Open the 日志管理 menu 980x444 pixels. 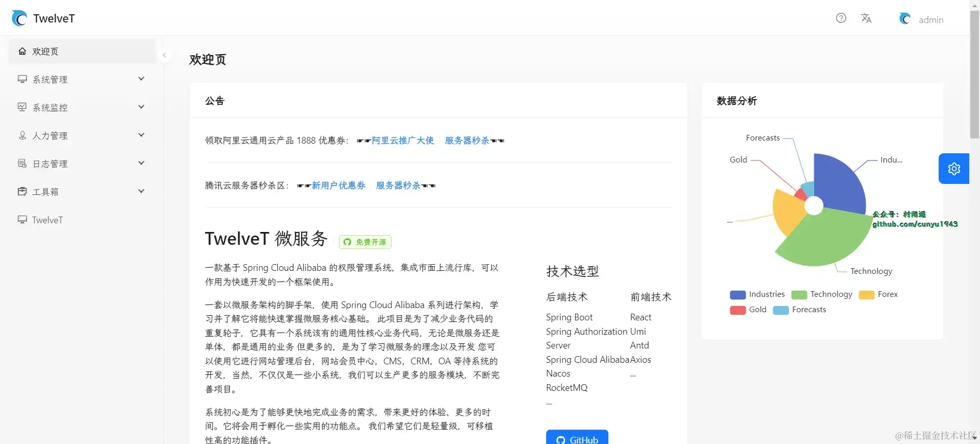point(82,163)
